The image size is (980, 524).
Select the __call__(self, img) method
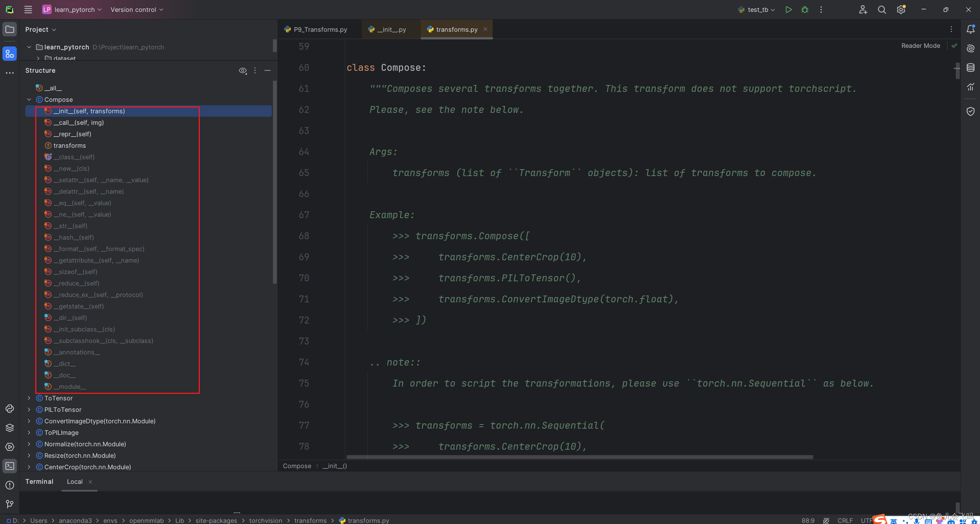(78, 122)
